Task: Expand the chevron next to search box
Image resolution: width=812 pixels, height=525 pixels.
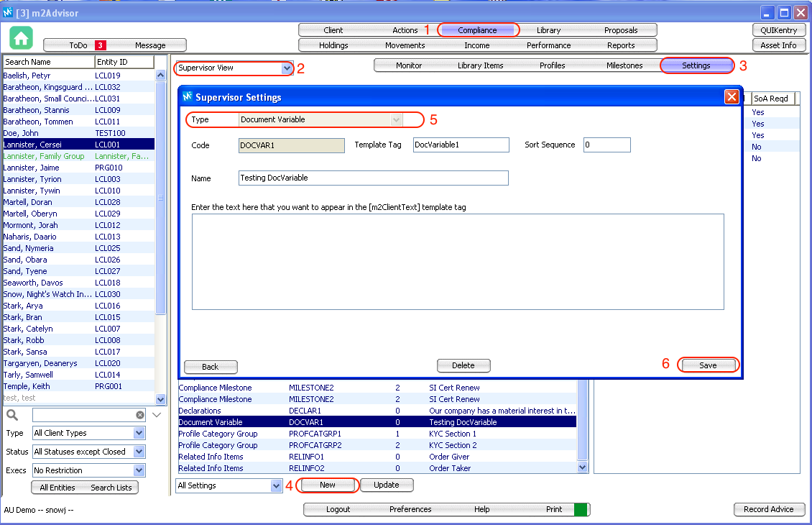Action: [157, 415]
